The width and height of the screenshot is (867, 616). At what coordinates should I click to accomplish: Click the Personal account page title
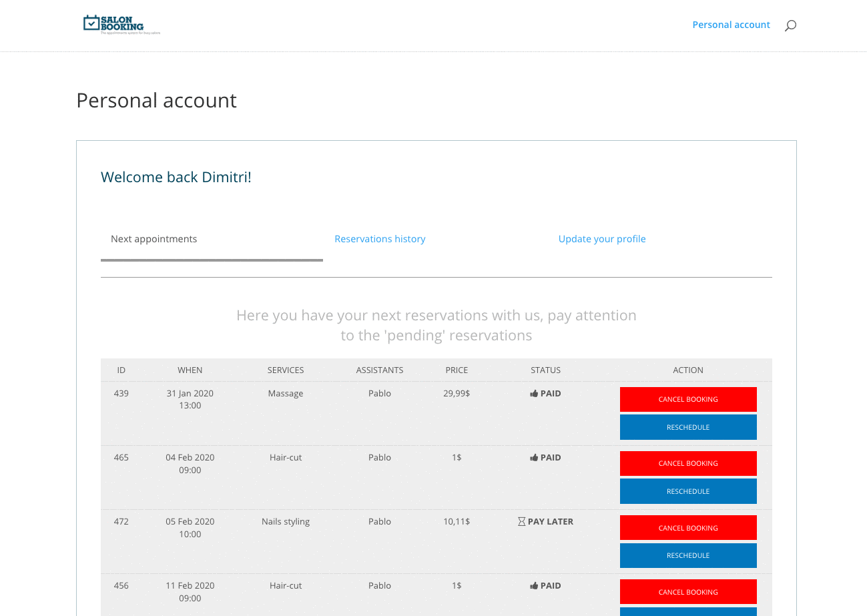pyautogui.click(x=156, y=100)
